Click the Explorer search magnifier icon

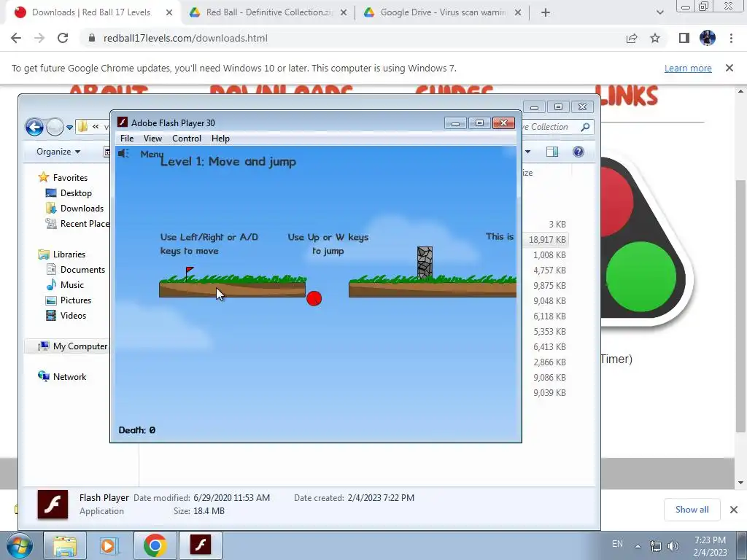pos(586,127)
